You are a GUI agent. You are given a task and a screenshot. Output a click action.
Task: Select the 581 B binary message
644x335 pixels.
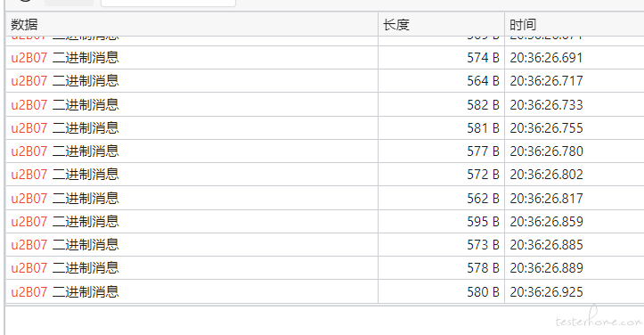pos(325,127)
